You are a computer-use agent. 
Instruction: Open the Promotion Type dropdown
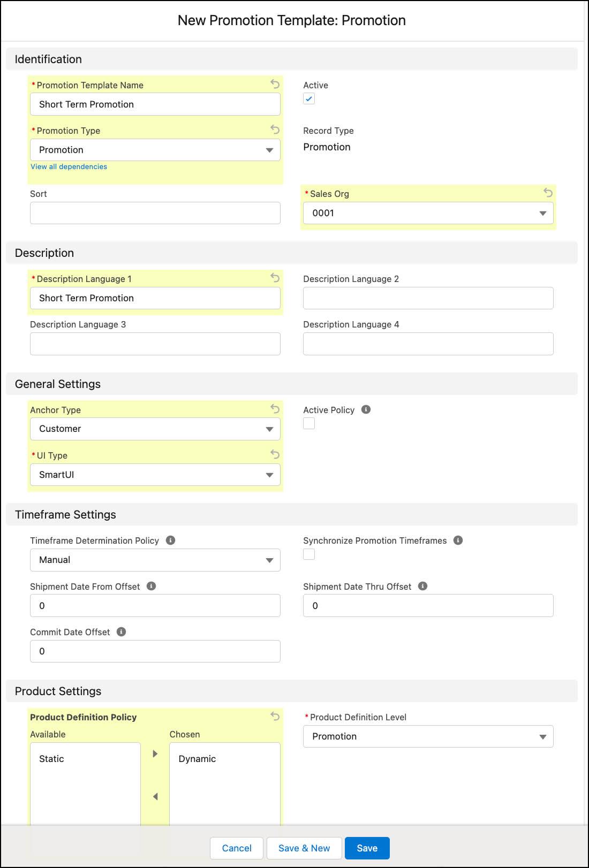click(x=270, y=150)
